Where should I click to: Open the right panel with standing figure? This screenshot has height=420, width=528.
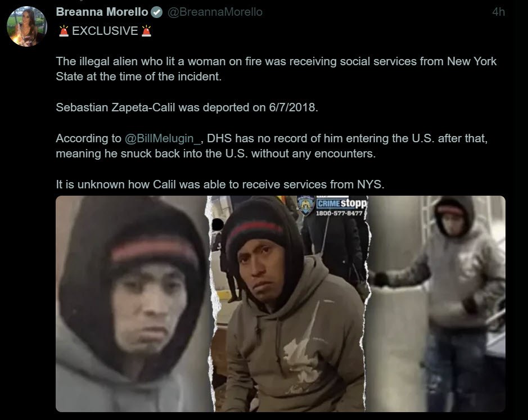click(x=437, y=304)
